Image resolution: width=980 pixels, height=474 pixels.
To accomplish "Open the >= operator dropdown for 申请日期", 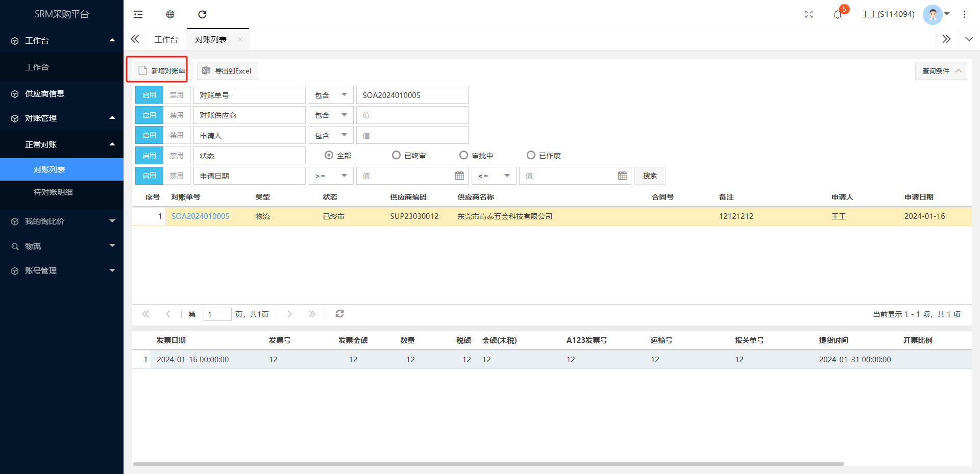I will pyautogui.click(x=331, y=176).
